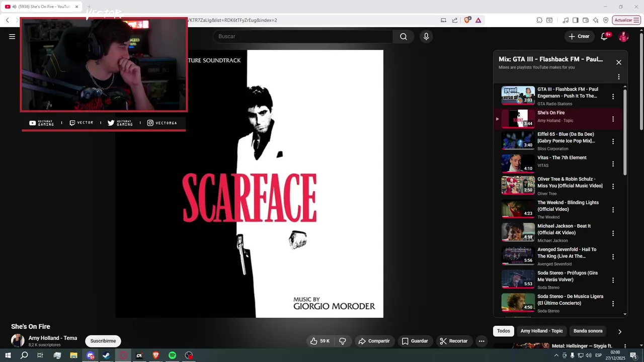Open Windows taskbar search
Image resolution: width=644 pixels, height=362 pixels.
(x=24, y=355)
